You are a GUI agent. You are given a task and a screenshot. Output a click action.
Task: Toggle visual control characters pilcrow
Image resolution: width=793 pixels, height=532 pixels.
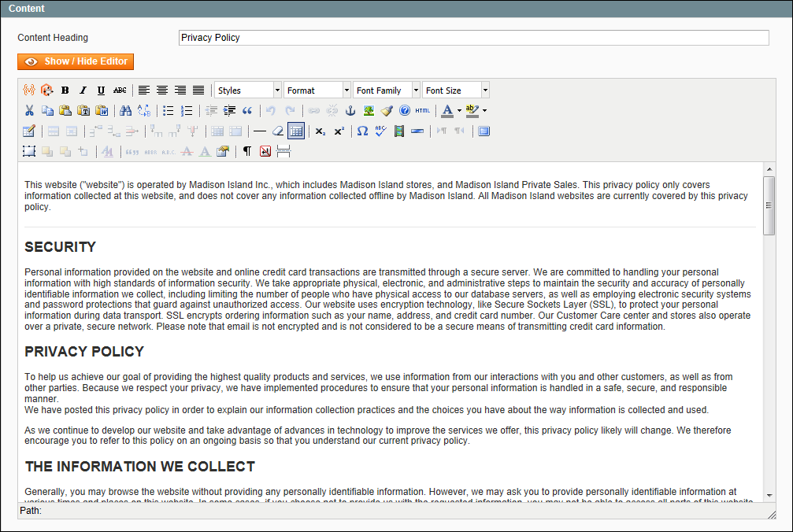(247, 152)
